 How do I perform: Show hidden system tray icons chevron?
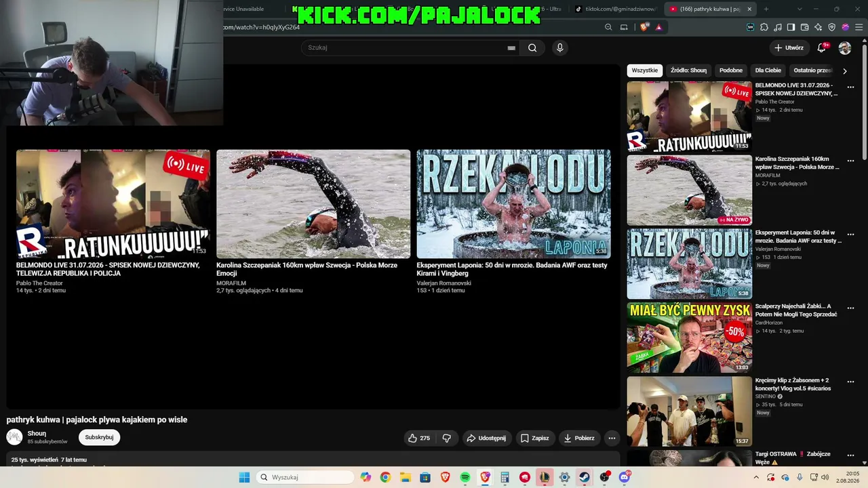[x=756, y=477]
